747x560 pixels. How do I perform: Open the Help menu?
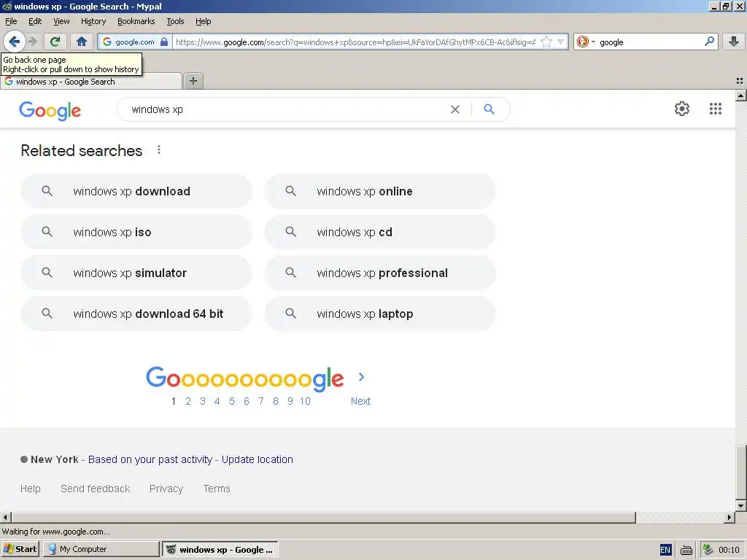[203, 21]
